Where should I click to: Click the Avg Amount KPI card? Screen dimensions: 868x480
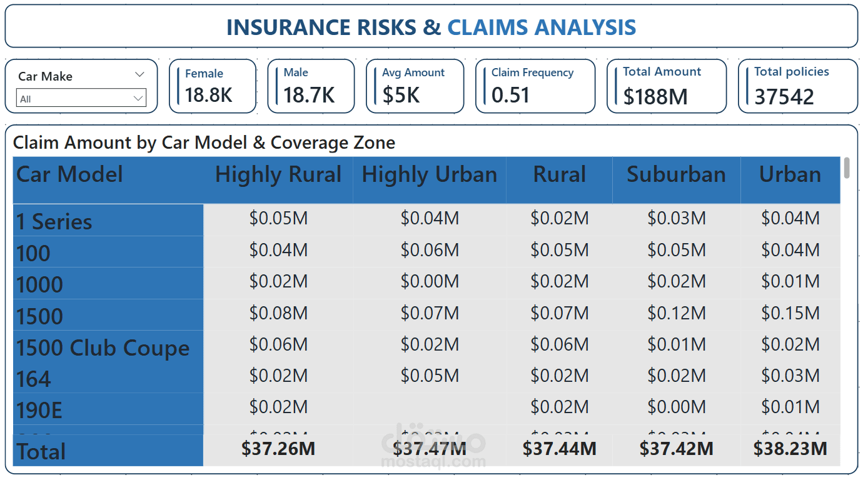(415, 86)
